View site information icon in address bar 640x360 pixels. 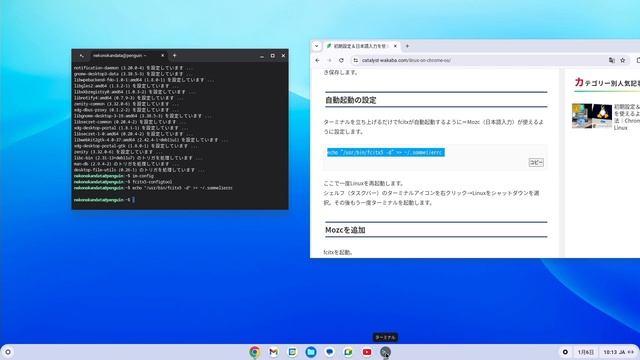pos(356,60)
